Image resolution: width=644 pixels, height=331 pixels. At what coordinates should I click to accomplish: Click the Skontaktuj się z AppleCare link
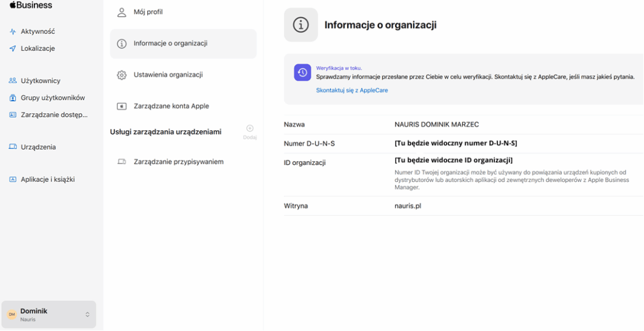(x=352, y=91)
